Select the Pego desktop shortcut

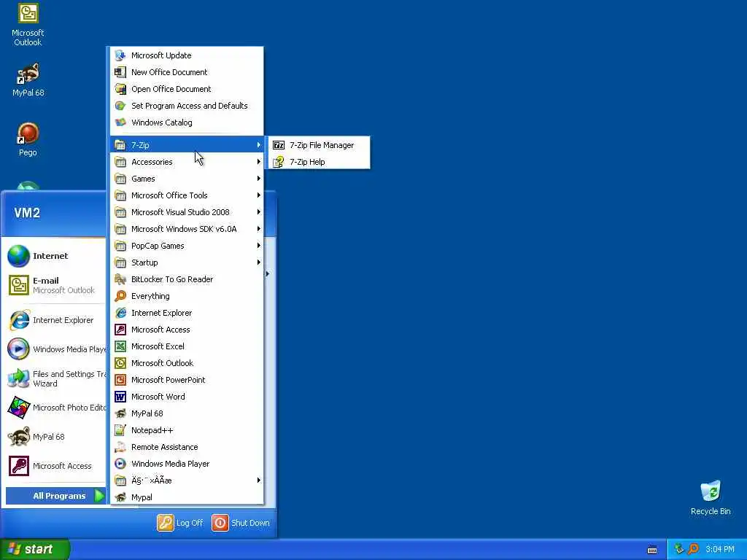click(28, 139)
